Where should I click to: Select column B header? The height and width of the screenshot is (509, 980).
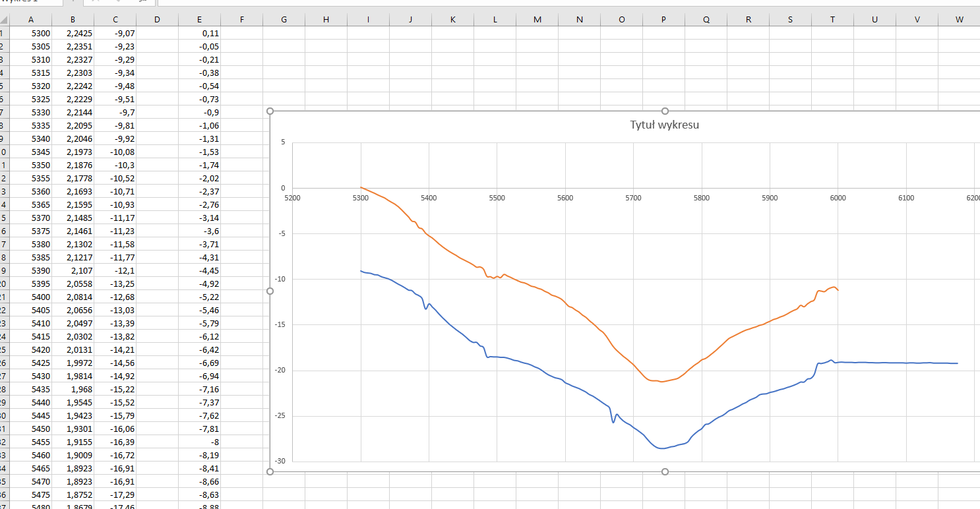coord(73,20)
